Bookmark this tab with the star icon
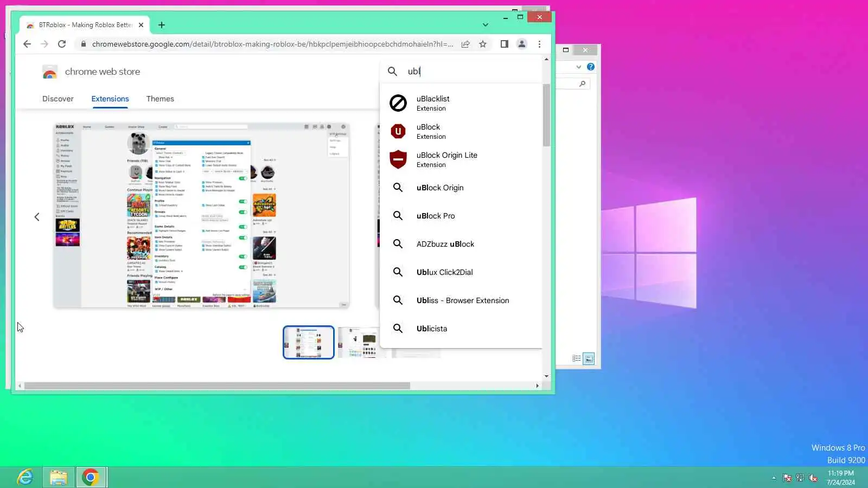Viewport: 868px width, 488px height. coord(483,44)
